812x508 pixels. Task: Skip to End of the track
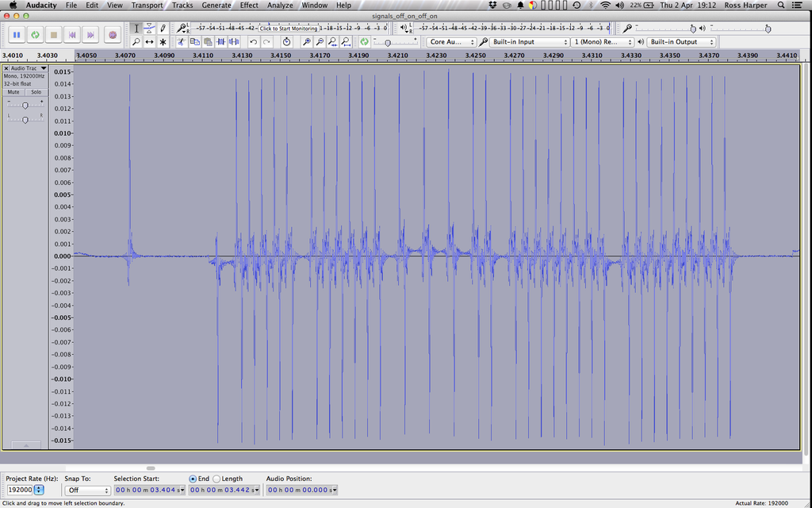pos(90,35)
